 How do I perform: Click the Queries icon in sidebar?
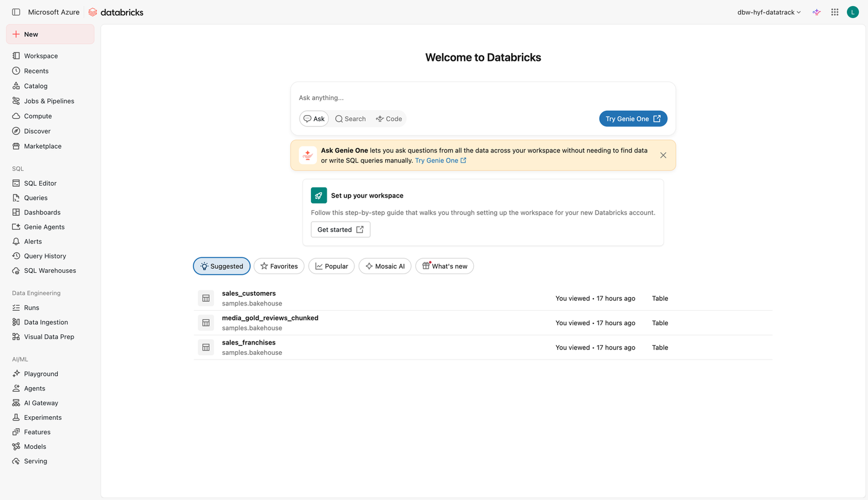pyautogui.click(x=16, y=198)
